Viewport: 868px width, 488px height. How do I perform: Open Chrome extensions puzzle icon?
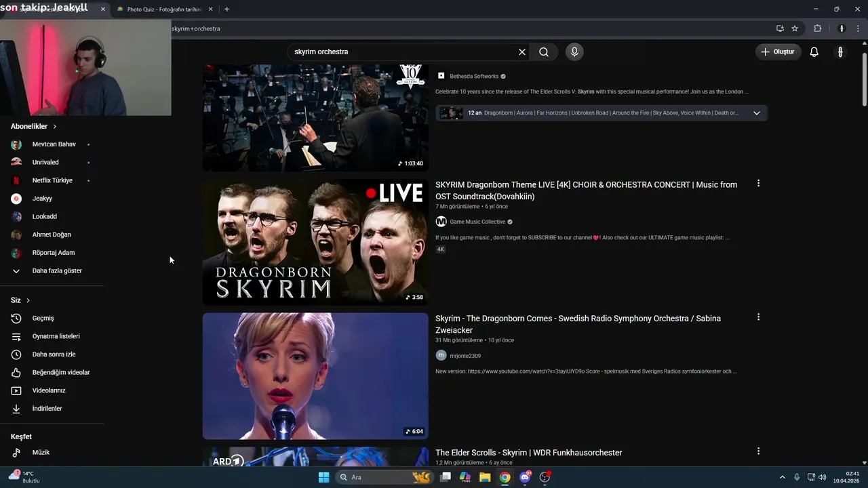tap(817, 28)
